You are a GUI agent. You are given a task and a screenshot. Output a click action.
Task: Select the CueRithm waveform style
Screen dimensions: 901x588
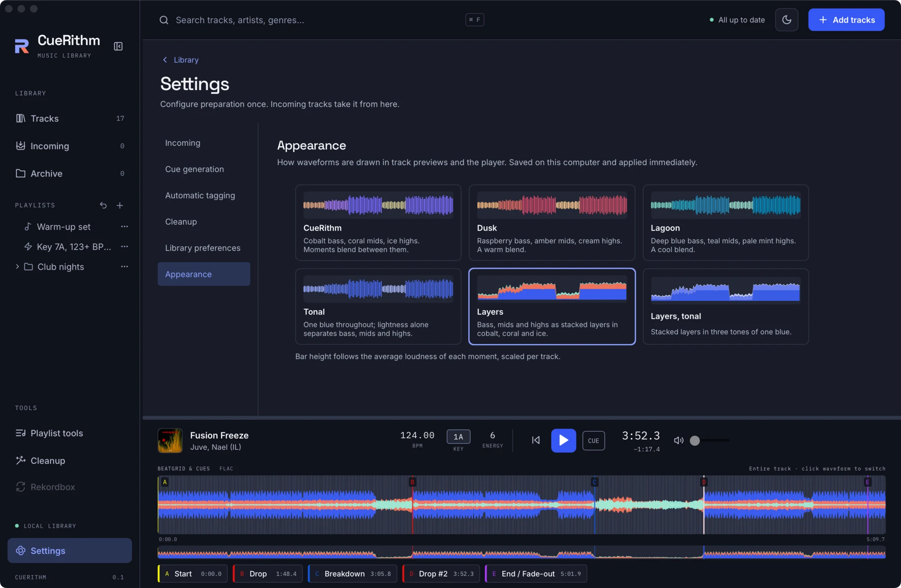point(378,222)
